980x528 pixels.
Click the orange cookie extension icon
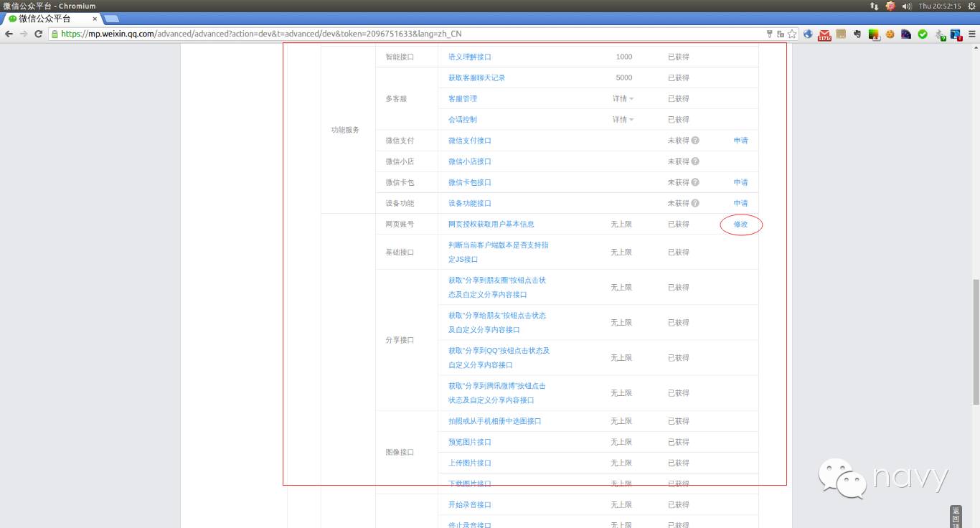coord(890,34)
